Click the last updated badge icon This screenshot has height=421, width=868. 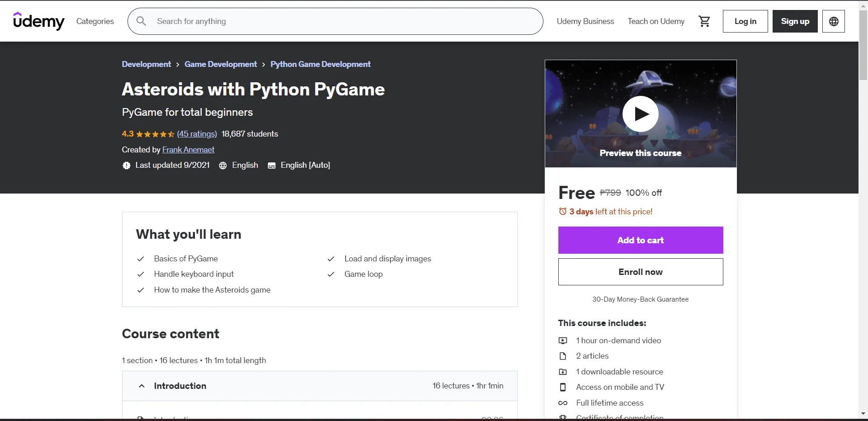point(127,166)
